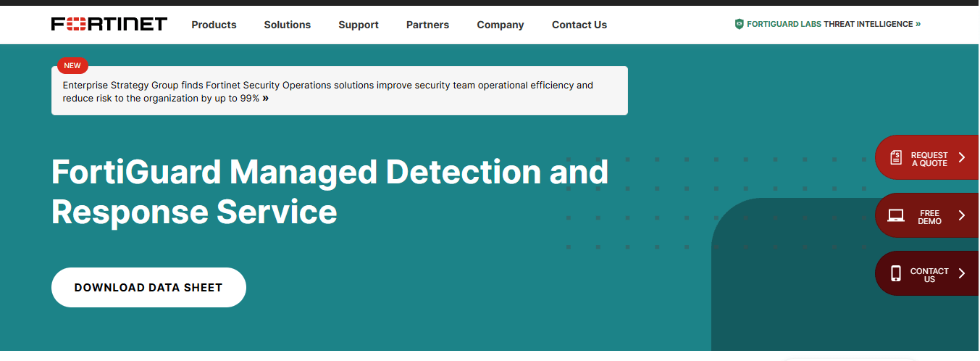The image size is (980, 361).
Task: Go to Contact Us in navigation bar
Action: coord(579,25)
